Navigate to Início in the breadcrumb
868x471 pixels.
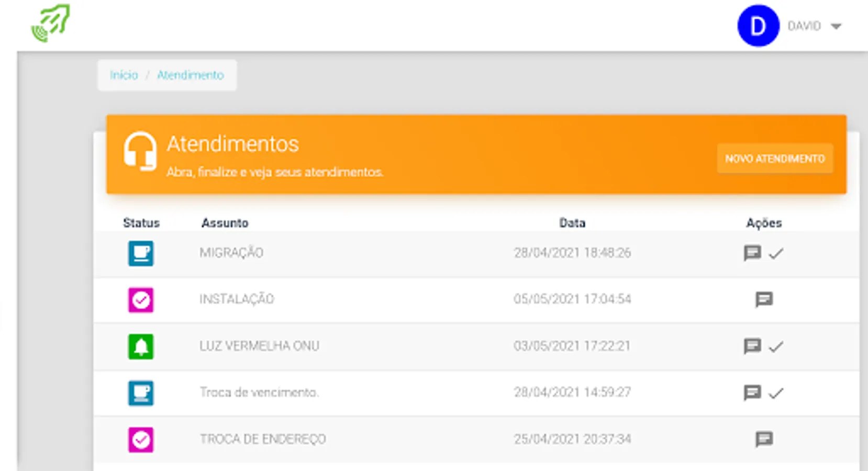(x=124, y=75)
